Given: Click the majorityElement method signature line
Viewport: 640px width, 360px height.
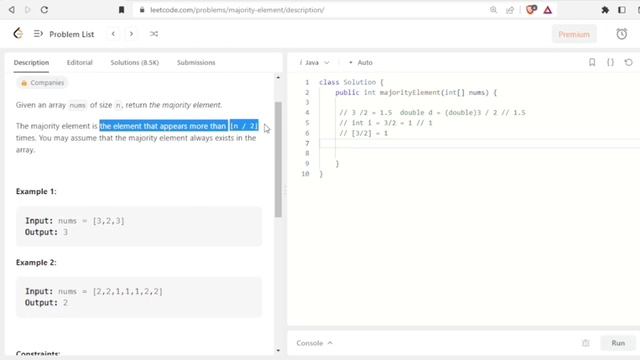Looking at the screenshot, I should [416, 93].
